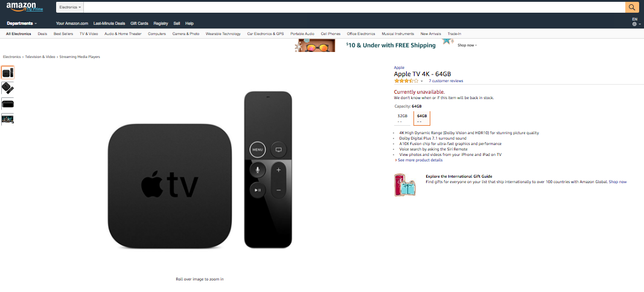Click the orange search magnifier button
This screenshot has height=292, width=644.
(631, 7)
